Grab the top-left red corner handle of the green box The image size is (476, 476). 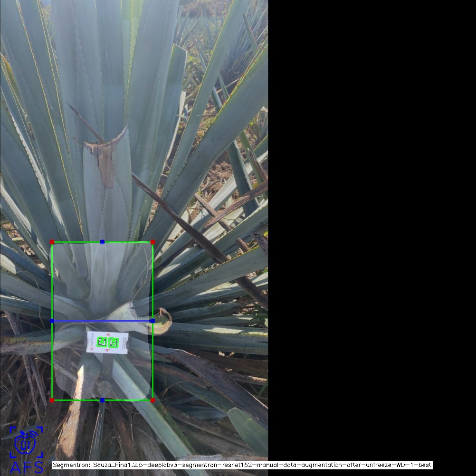click(x=52, y=242)
